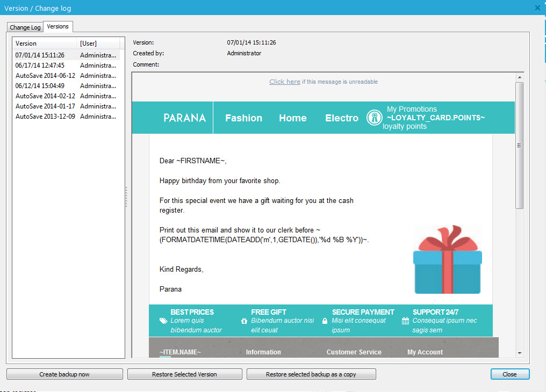Click the PARANA logo in header
Image resolution: width=546 pixels, height=392 pixels.
[x=184, y=118]
